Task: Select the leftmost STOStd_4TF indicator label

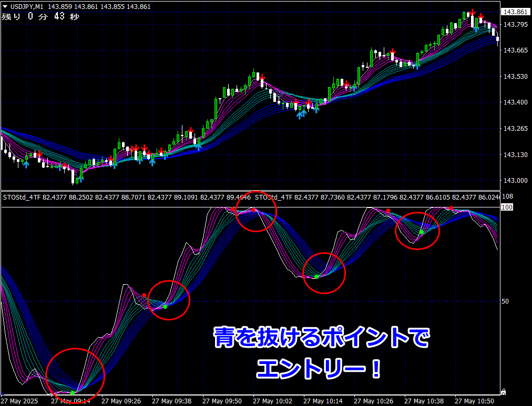Action: pyautogui.click(x=22, y=197)
